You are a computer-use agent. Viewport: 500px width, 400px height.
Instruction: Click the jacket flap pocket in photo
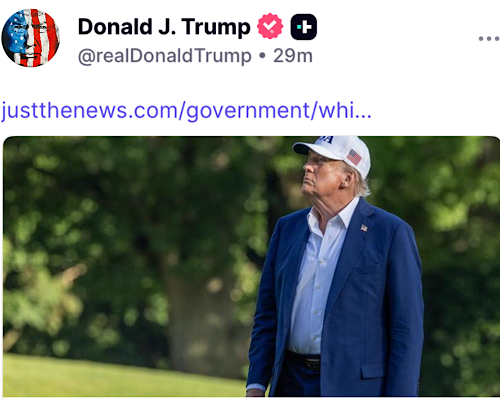tap(373, 370)
